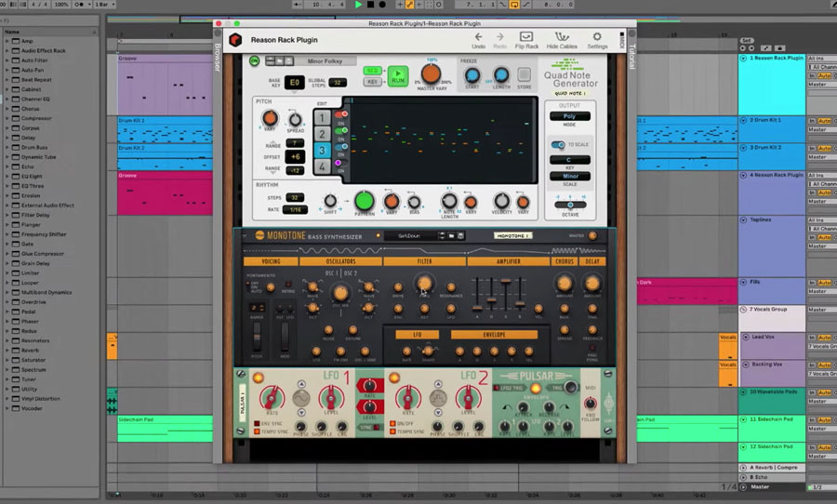The image size is (837, 504).
Task: Click the Pitch Spread knob
Action: pyautogui.click(x=295, y=119)
